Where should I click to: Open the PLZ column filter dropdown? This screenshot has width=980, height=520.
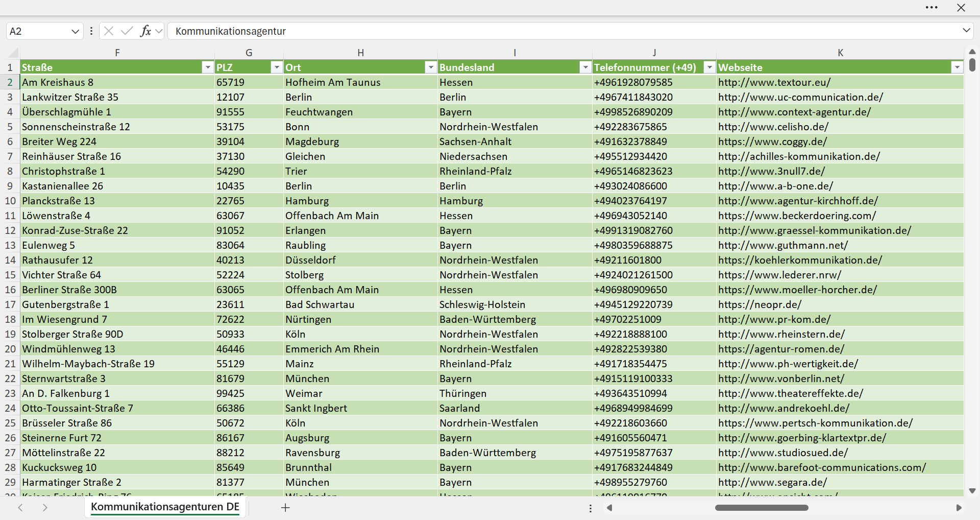[x=277, y=67]
